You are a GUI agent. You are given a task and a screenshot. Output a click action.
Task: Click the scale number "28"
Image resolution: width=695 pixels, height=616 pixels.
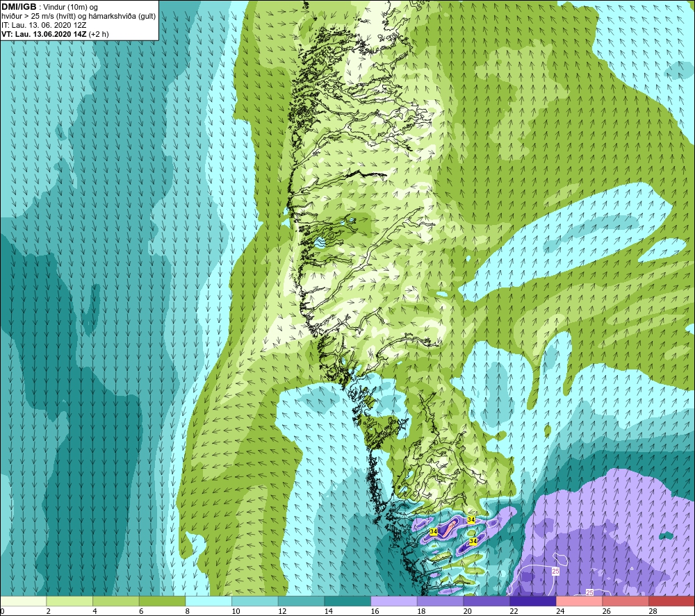tap(653, 611)
